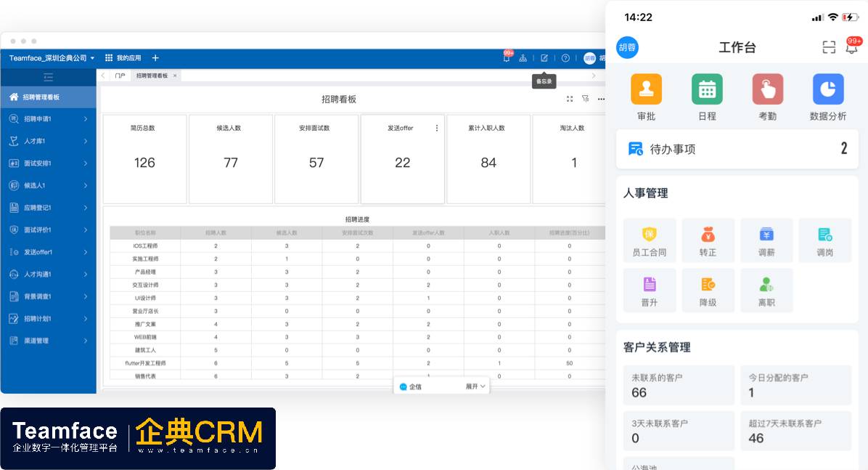868x470 pixels.
Task: Switch to the 门户 tab
Action: click(x=120, y=76)
